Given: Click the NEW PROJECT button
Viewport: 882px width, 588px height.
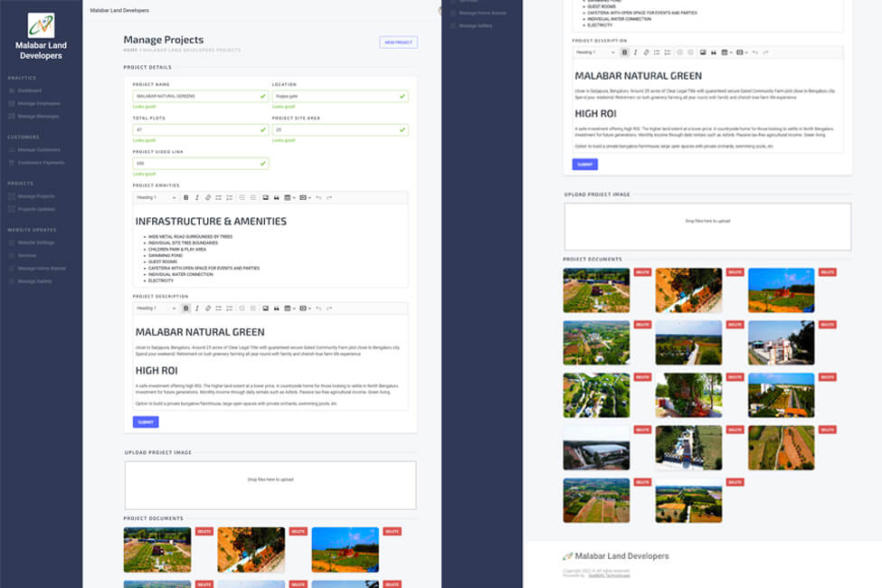Looking at the screenshot, I should pos(397,43).
